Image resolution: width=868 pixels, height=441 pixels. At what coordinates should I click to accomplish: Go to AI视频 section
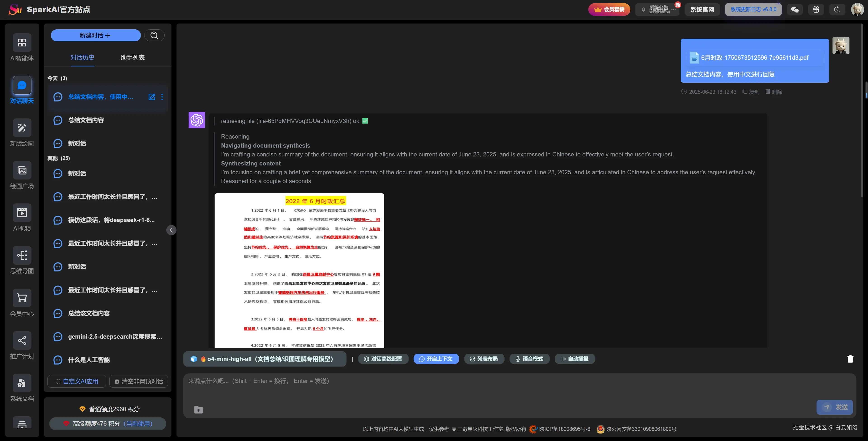[22, 213]
